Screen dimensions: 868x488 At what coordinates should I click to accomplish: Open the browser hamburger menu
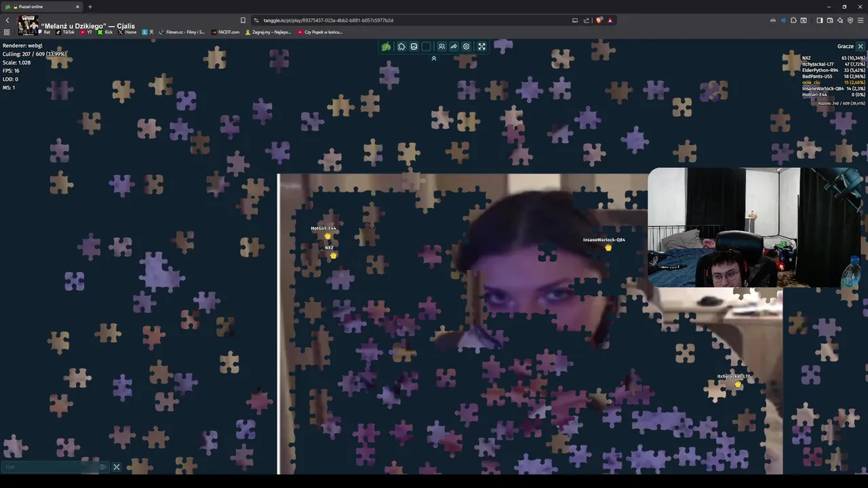coord(861,20)
